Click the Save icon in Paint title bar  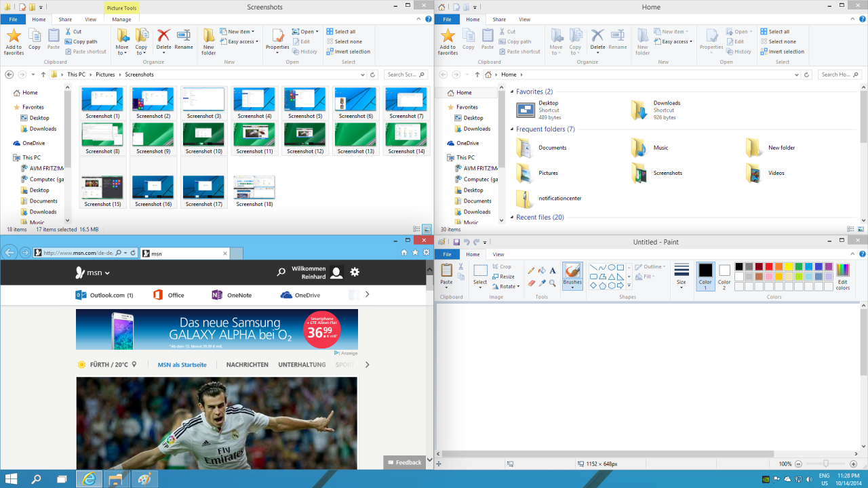456,242
